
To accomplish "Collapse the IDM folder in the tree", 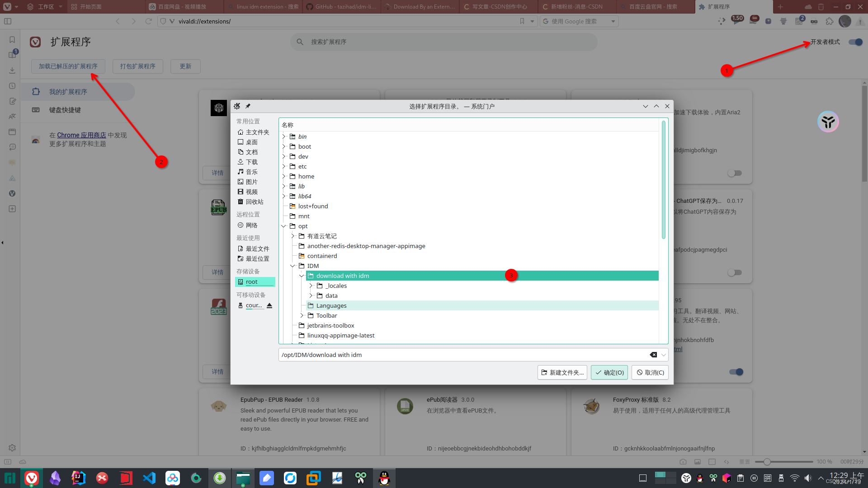I will (292, 266).
